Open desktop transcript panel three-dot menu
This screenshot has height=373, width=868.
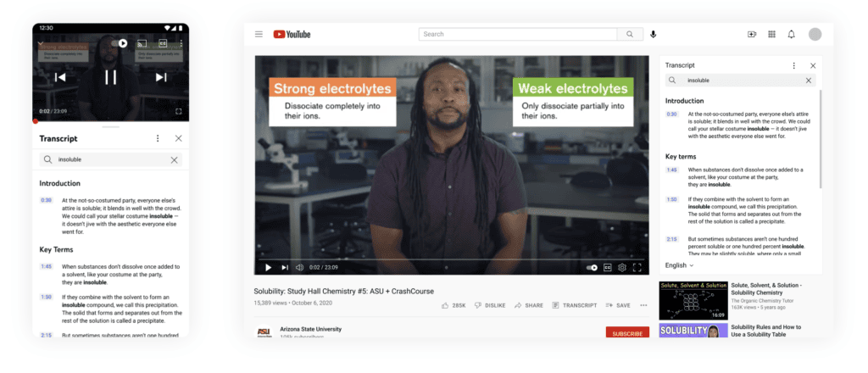click(x=793, y=65)
